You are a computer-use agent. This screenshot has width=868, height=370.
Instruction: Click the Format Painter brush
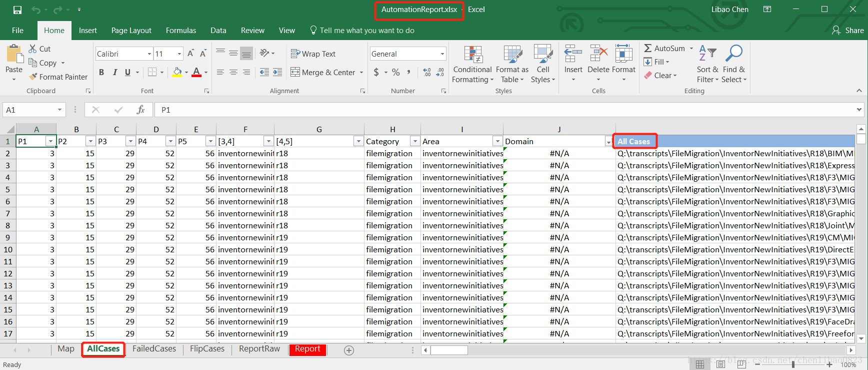click(33, 77)
